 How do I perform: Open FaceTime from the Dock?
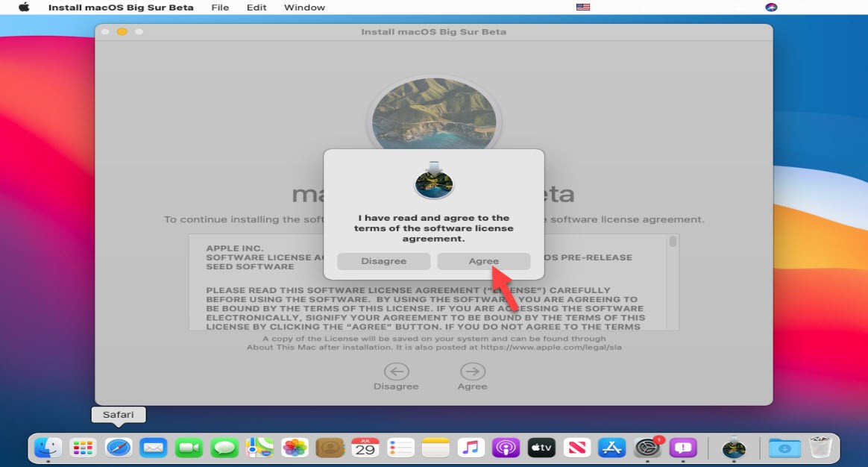tap(189, 448)
